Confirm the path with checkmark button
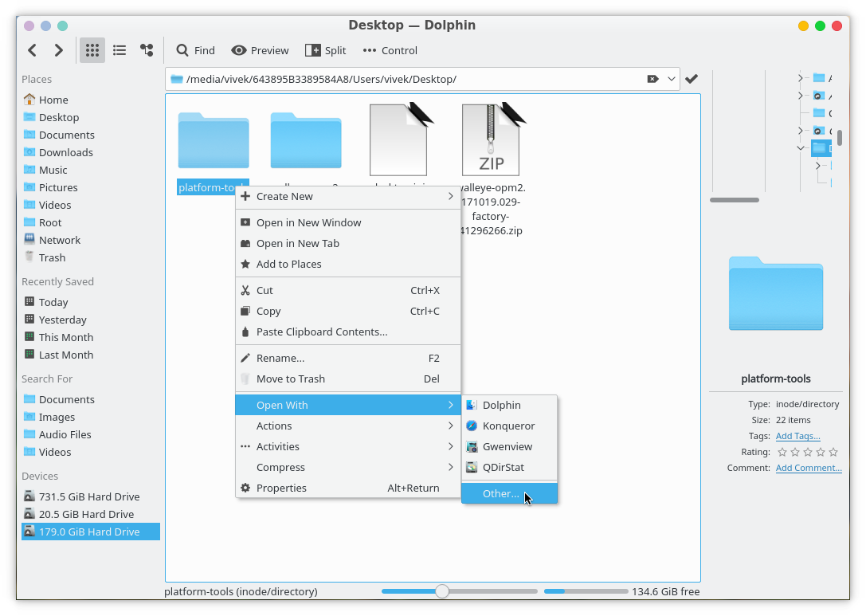866x616 pixels. [691, 79]
